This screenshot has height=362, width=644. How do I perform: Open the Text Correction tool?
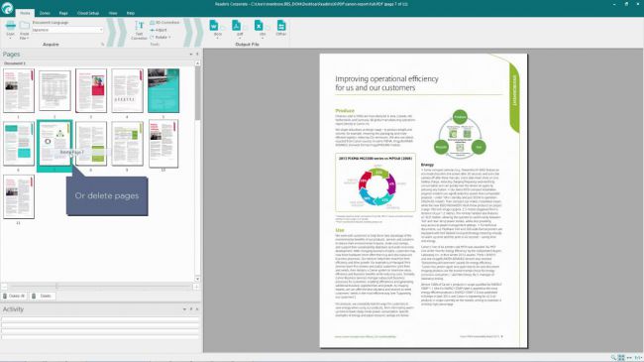139,30
